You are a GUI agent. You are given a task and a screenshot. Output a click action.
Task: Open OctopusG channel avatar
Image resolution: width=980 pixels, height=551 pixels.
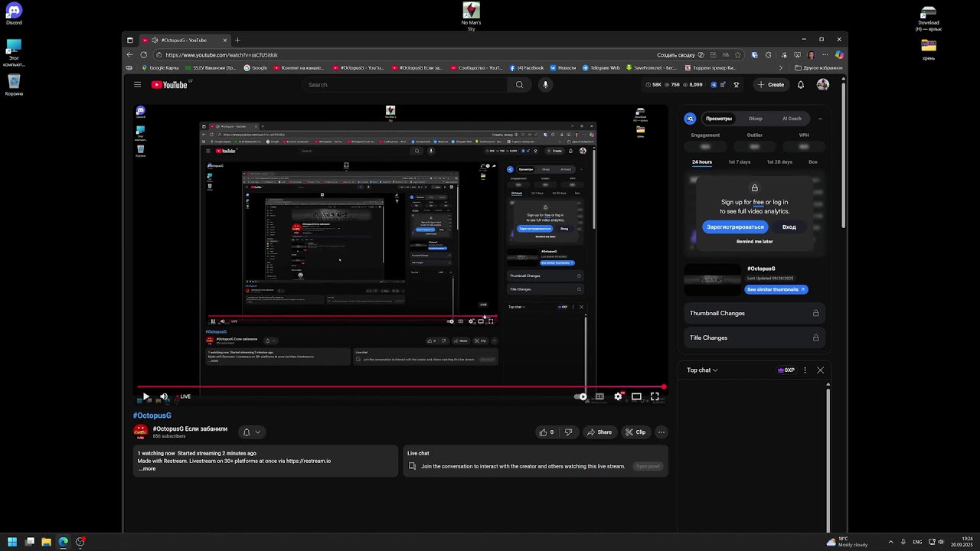point(141,432)
